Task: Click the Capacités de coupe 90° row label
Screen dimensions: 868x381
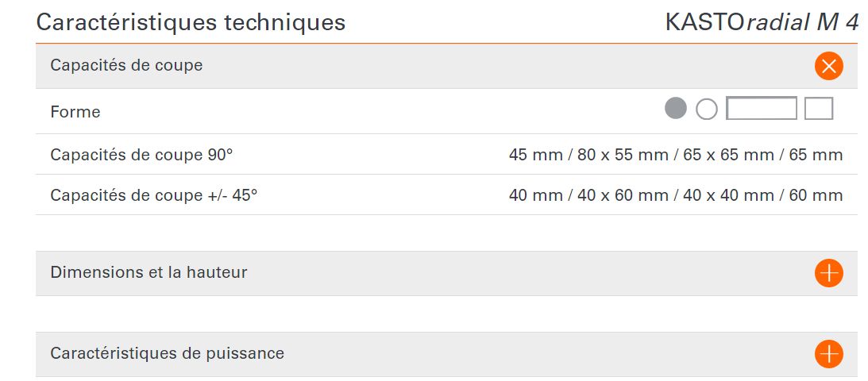Action: [142, 155]
